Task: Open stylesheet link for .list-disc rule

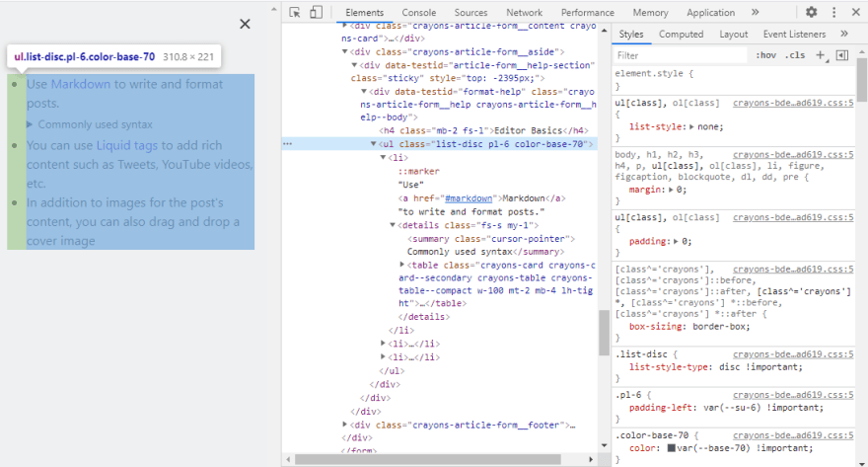Action: (x=793, y=354)
